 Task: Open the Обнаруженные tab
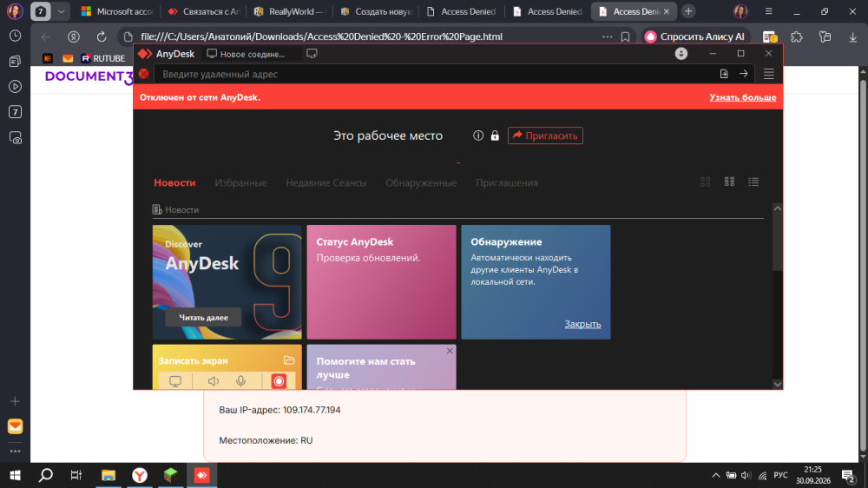421,183
